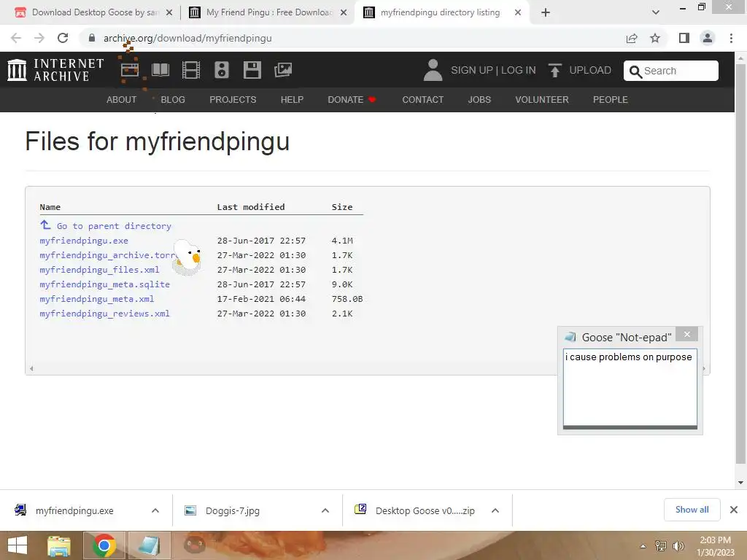
Task: Switch to the Download Desktop Goose tab
Action: pyautogui.click(x=93, y=12)
